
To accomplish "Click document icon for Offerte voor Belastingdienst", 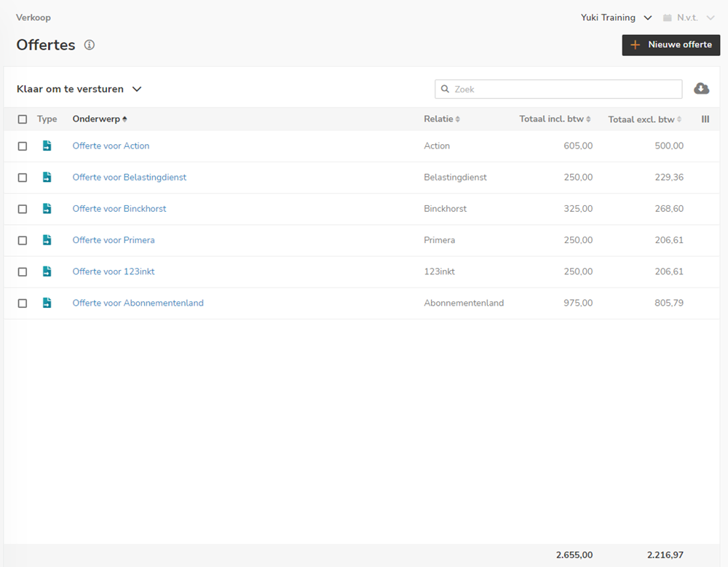I will (47, 178).
